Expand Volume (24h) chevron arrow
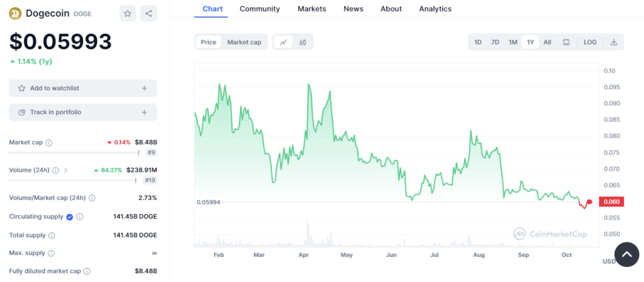 pyautogui.click(x=66, y=170)
